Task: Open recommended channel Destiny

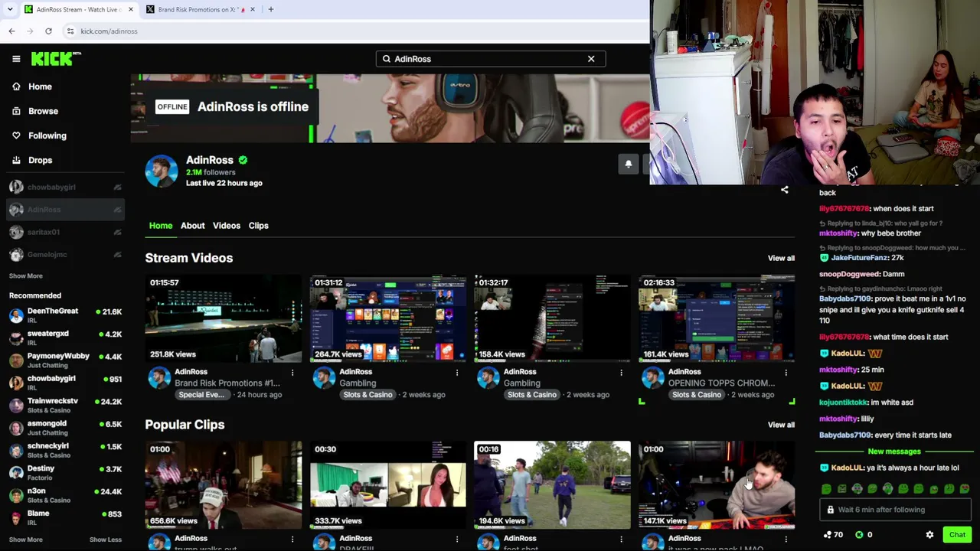Action: (65, 471)
